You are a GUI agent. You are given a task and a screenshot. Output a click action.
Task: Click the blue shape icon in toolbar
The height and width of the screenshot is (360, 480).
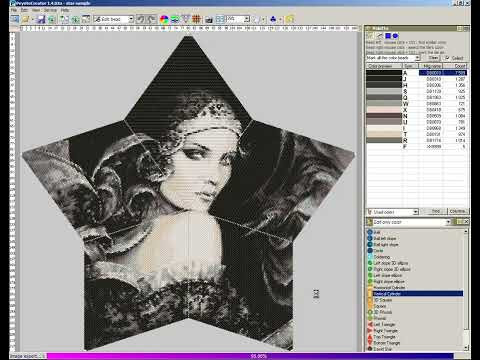273,19
